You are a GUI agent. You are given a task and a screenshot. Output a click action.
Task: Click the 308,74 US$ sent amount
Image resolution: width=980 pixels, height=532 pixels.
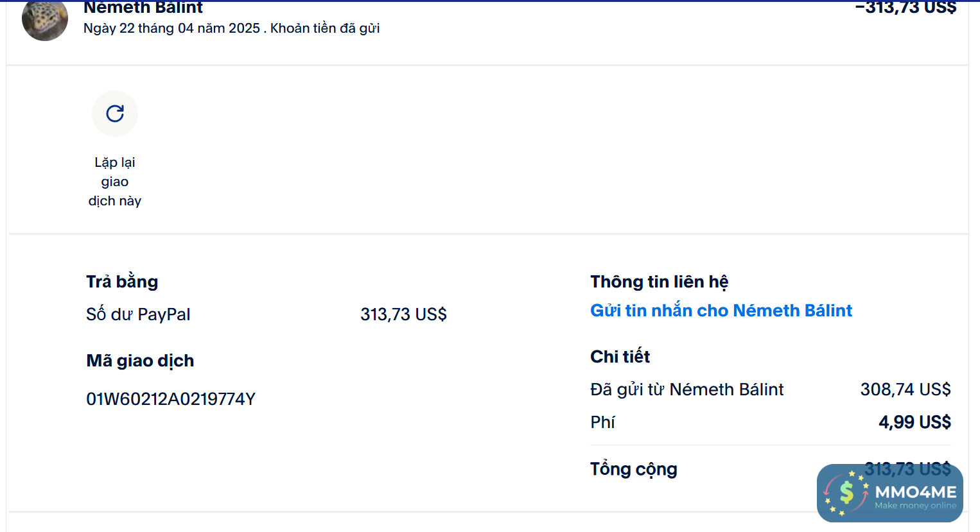905,390
